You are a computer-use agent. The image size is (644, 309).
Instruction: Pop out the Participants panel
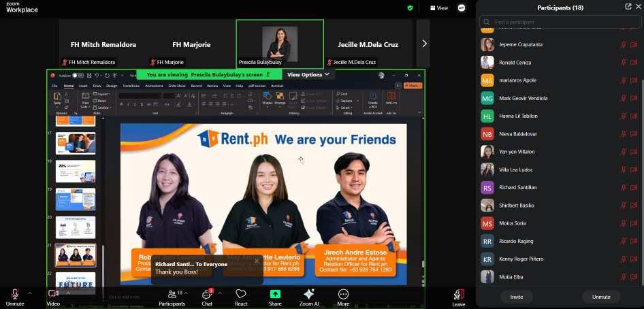pos(628,7)
